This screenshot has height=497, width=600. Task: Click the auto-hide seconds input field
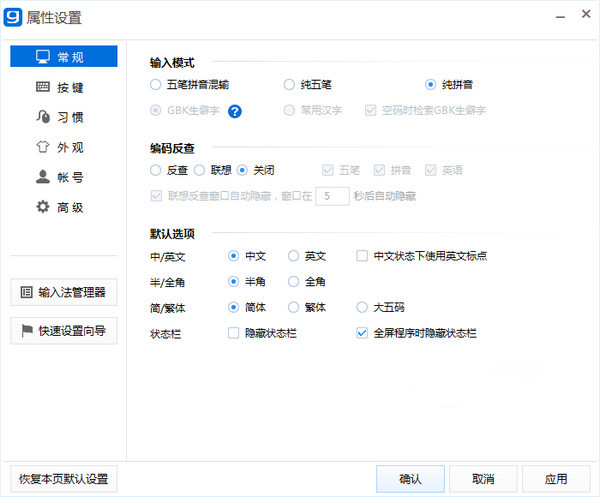(x=332, y=196)
